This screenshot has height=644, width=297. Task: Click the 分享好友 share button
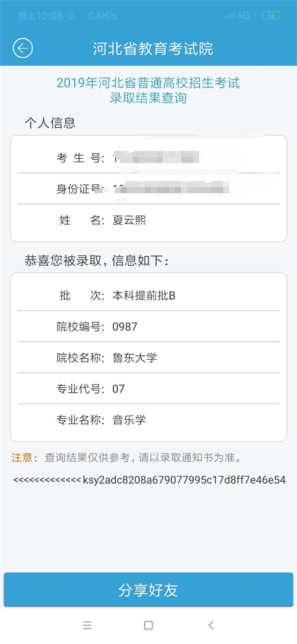point(148,590)
